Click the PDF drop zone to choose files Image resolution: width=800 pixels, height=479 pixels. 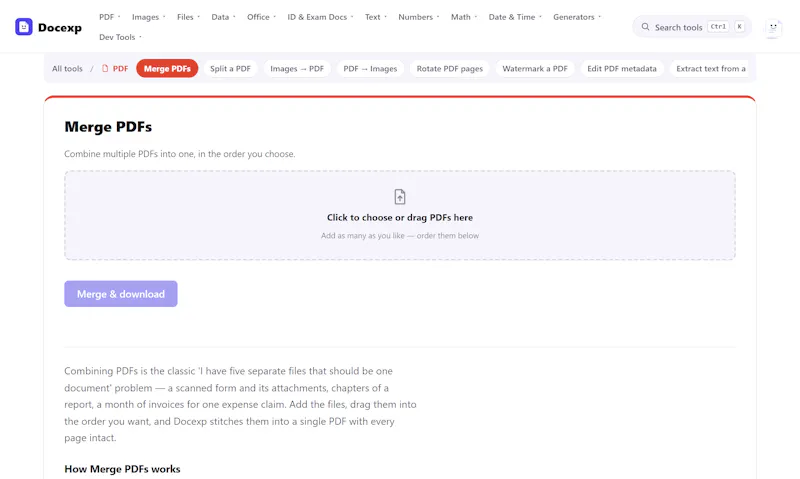400,215
